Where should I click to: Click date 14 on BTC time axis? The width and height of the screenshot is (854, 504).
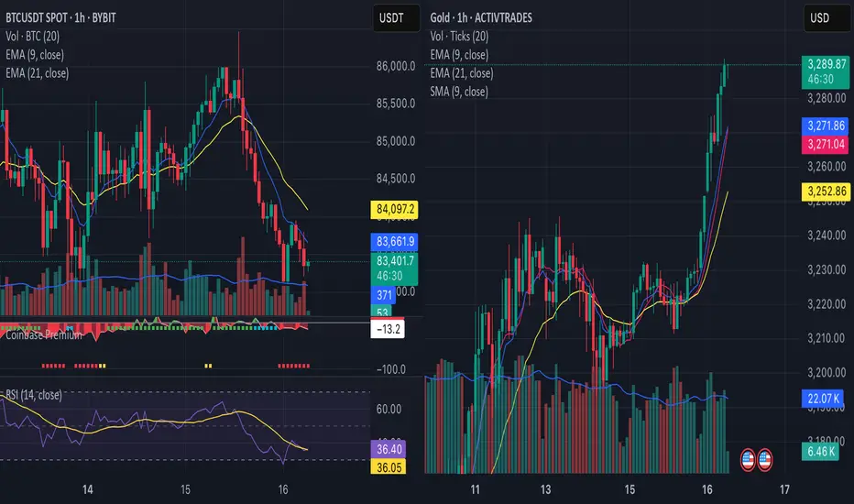click(88, 489)
